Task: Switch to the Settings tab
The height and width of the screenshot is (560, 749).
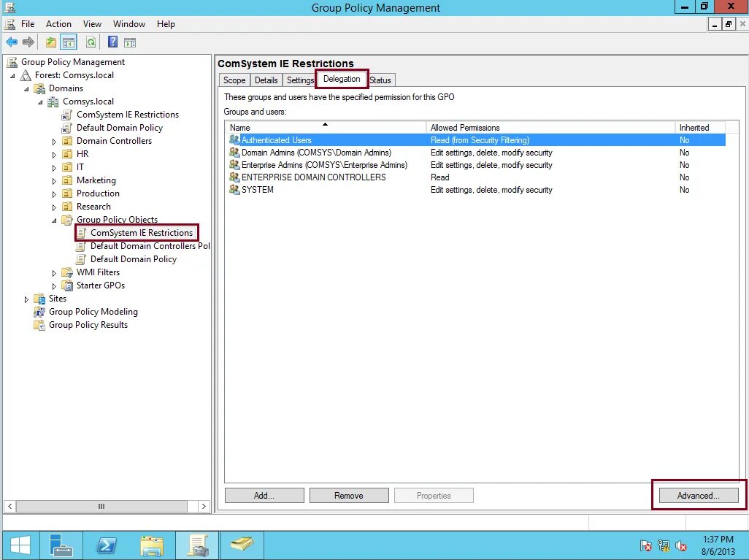Action: pyautogui.click(x=300, y=80)
